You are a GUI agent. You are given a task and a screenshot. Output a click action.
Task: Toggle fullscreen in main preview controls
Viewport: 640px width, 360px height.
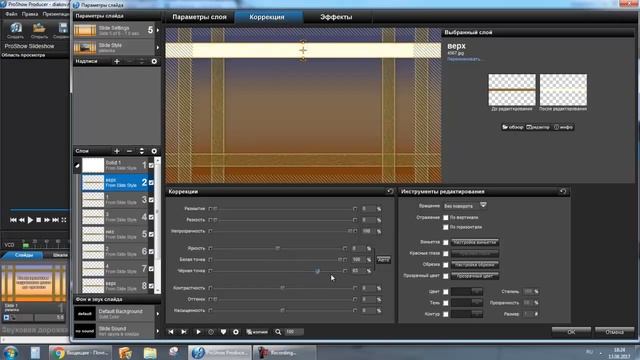point(64,220)
